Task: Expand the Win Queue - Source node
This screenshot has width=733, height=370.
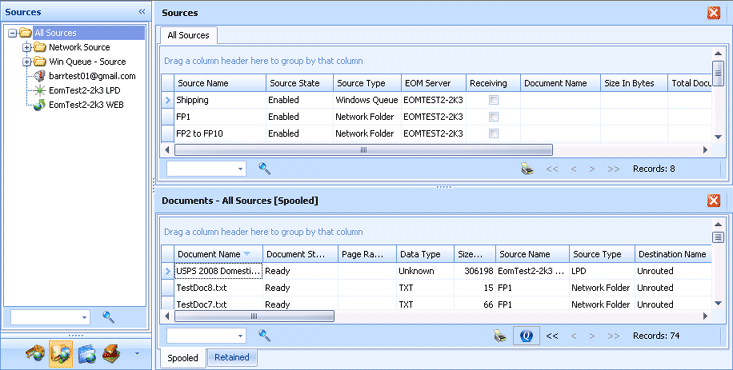Action: [27, 62]
